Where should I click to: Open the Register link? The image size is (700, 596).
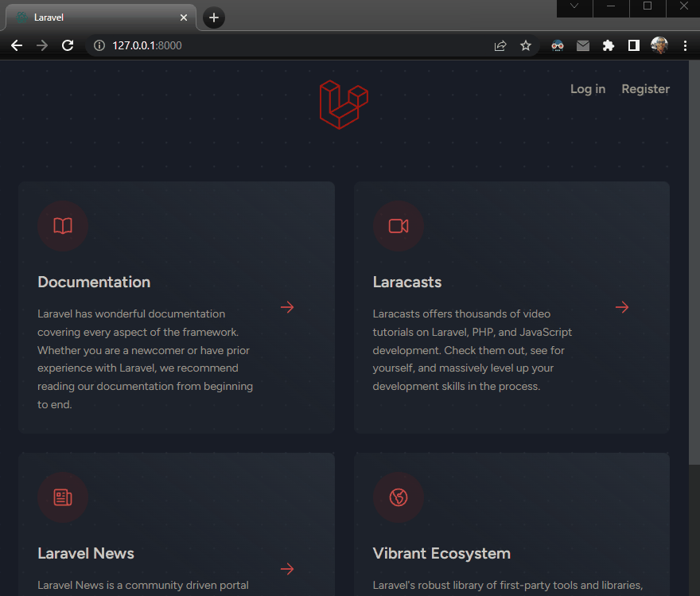(x=646, y=89)
